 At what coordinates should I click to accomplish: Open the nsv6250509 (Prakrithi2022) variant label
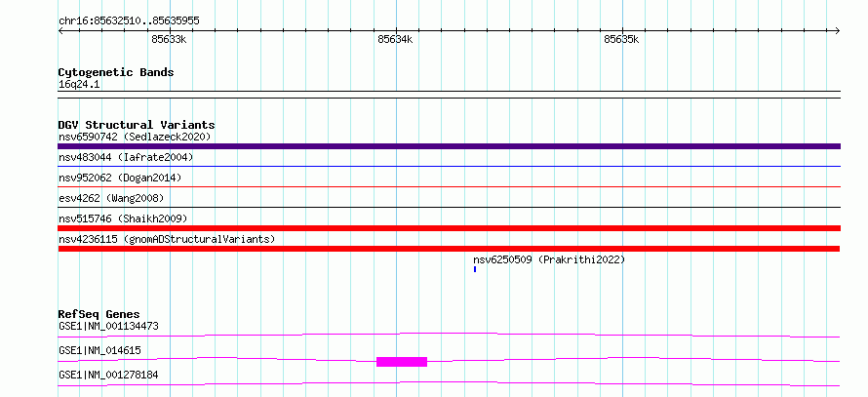coord(549,259)
